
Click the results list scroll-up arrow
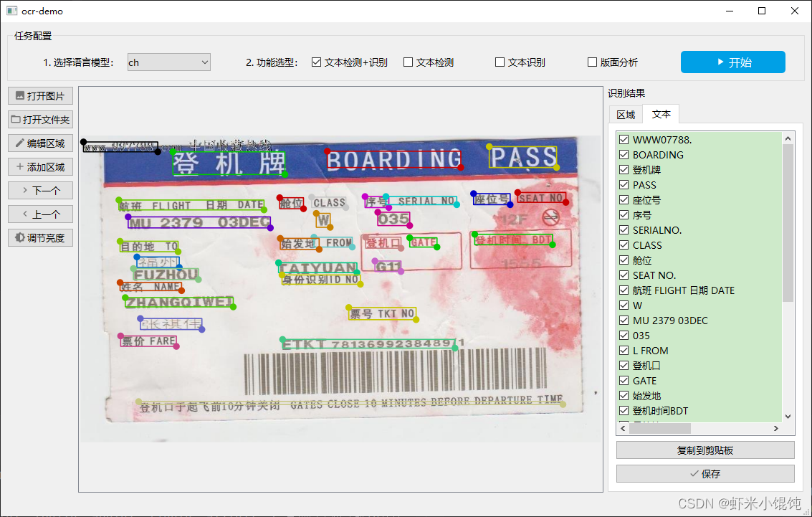coord(788,138)
